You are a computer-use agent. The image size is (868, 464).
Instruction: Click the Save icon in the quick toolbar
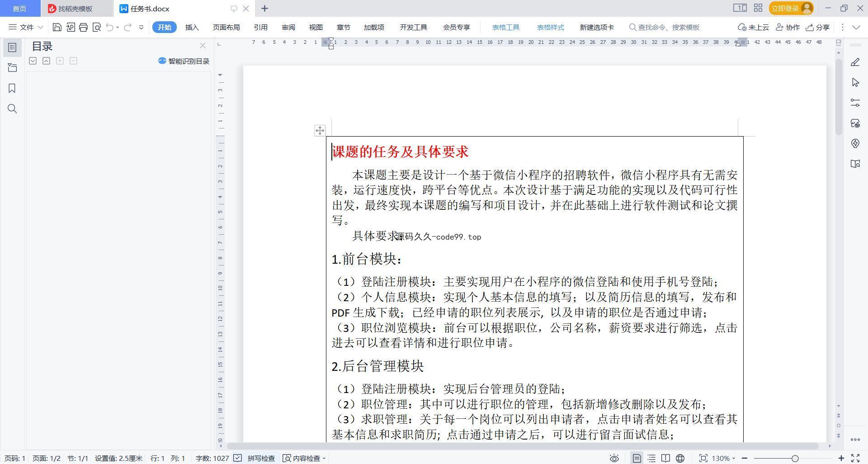point(57,27)
